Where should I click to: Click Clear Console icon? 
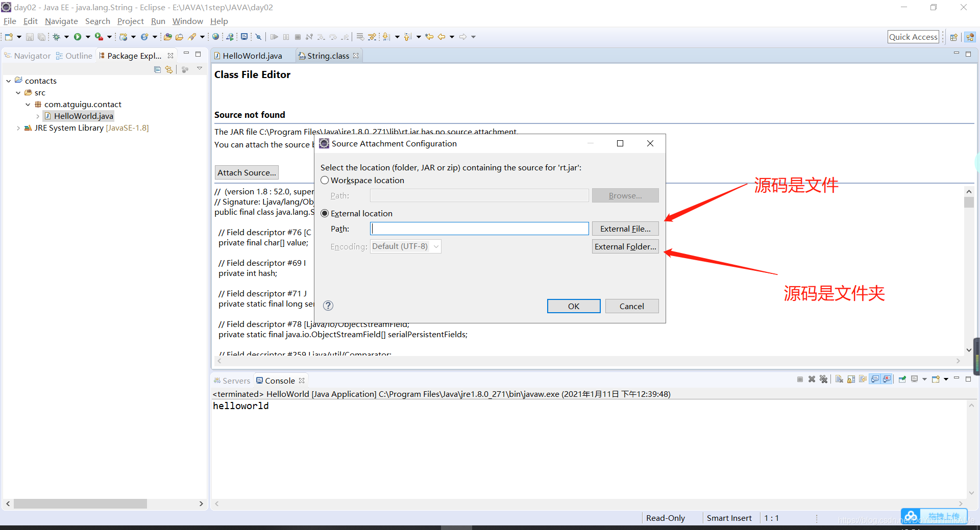(x=839, y=379)
